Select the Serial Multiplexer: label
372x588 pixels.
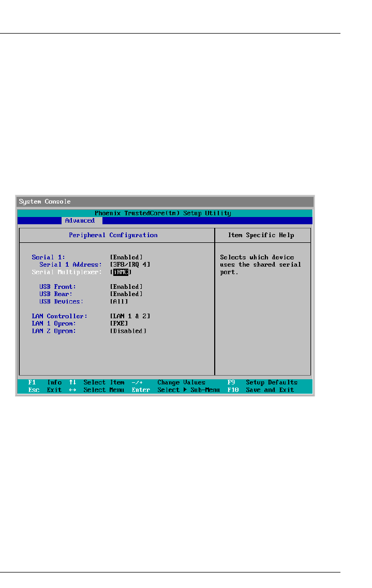coord(67,272)
